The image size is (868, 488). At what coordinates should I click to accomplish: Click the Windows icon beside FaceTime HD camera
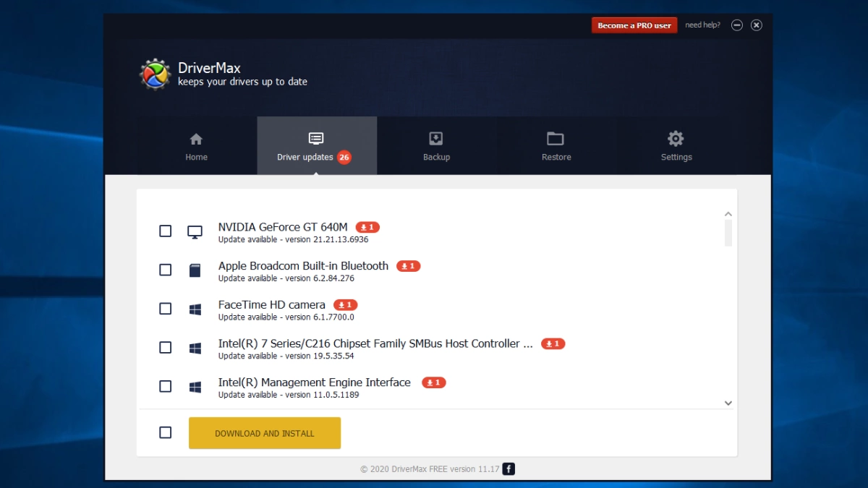(195, 309)
